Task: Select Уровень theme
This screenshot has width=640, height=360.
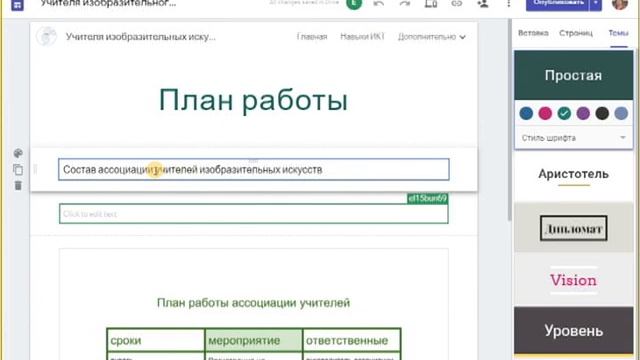Action: point(573,331)
